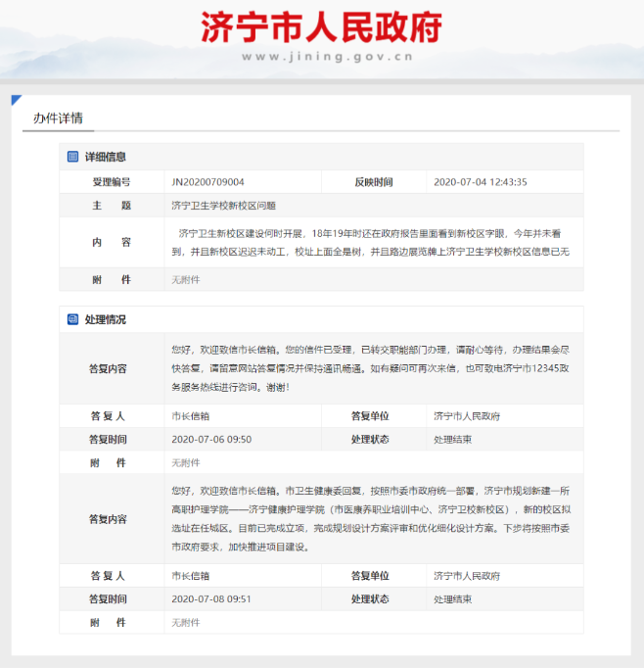Image resolution: width=644 pixels, height=668 pixels.
Task: Click the content text starting 济宁卫生新校区建设何时开展
Action: click(x=370, y=242)
